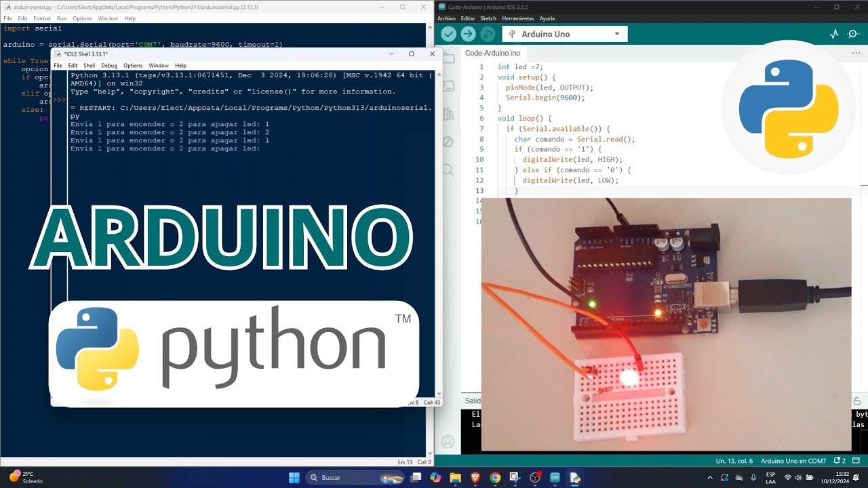The width and height of the screenshot is (868, 488).
Task: Maximize the IDLE Shell 3.13.1 window
Action: (x=411, y=54)
